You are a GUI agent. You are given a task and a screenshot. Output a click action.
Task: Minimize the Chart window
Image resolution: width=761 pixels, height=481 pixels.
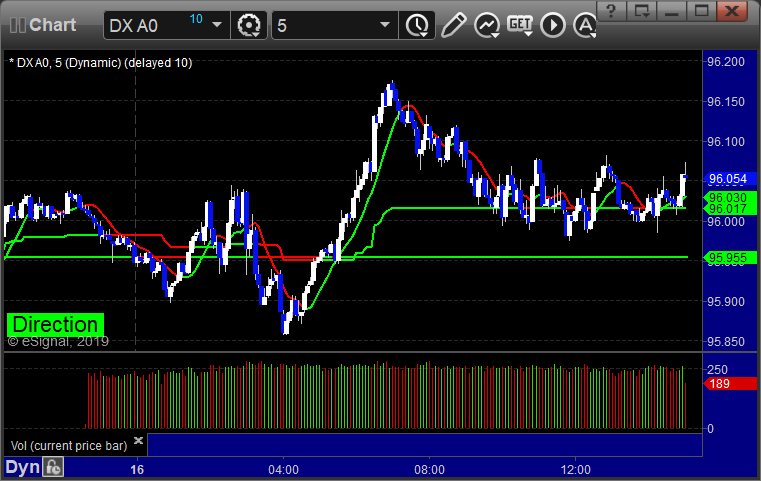pos(672,11)
